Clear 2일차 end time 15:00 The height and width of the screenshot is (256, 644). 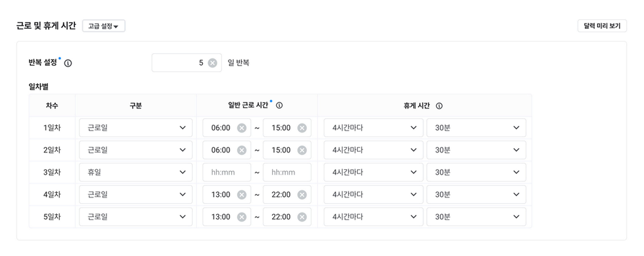pos(302,150)
